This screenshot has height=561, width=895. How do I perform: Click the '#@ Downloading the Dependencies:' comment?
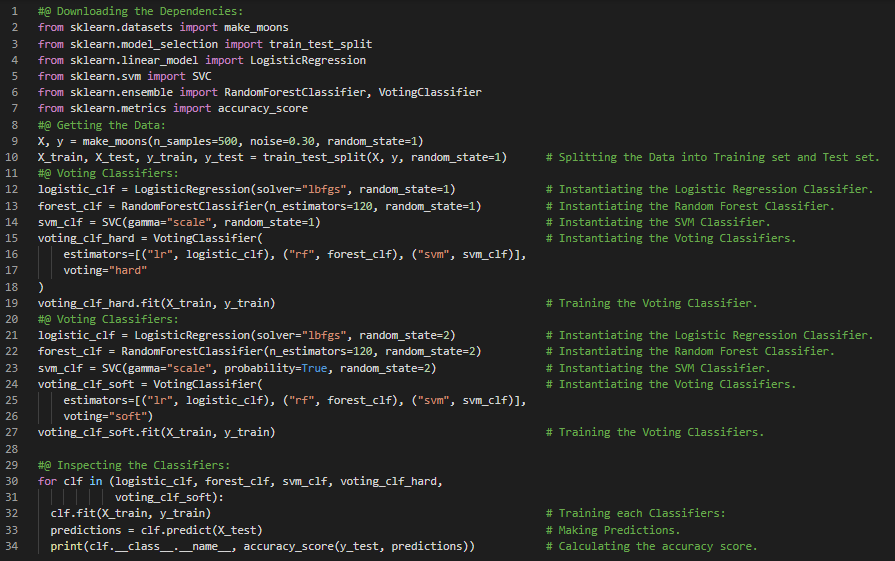(x=125, y=11)
